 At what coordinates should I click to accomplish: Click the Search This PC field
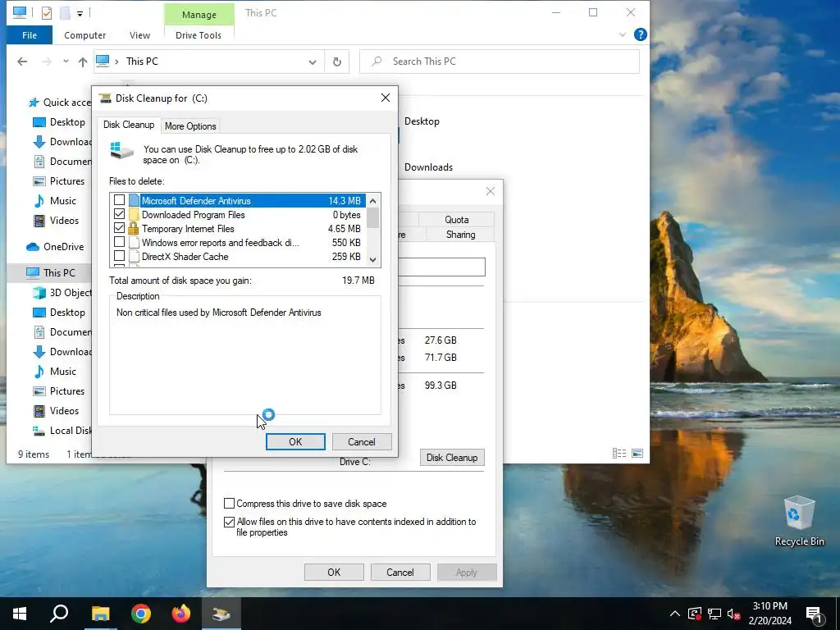pyautogui.click(x=500, y=62)
